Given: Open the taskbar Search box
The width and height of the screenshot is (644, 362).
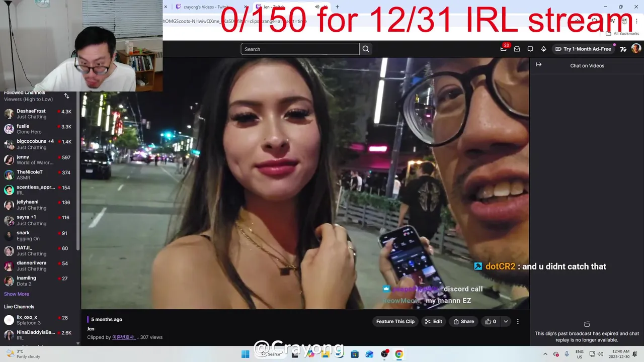Looking at the screenshot, I should tap(272, 354).
